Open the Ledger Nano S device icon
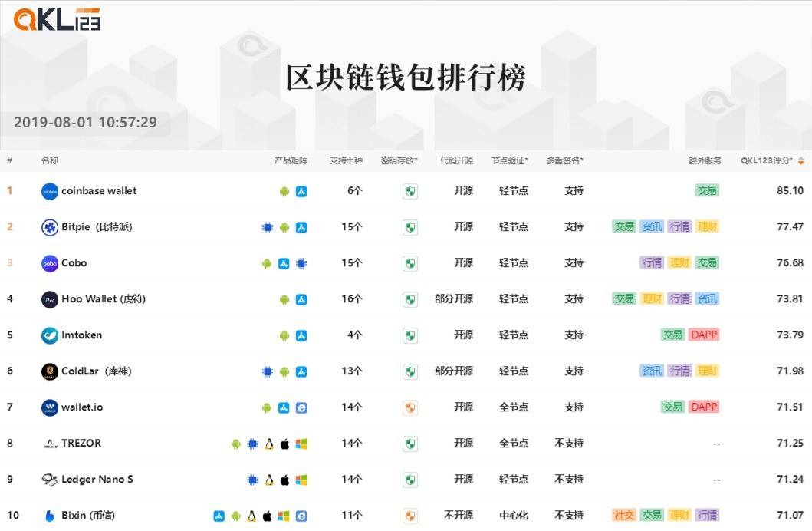This screenshot has height=531, width=812. [50, 480]
